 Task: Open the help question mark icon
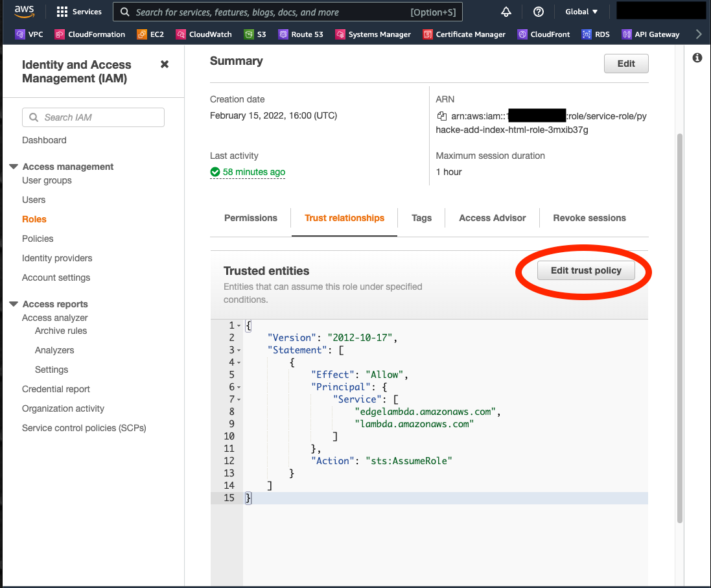(538, 12)
